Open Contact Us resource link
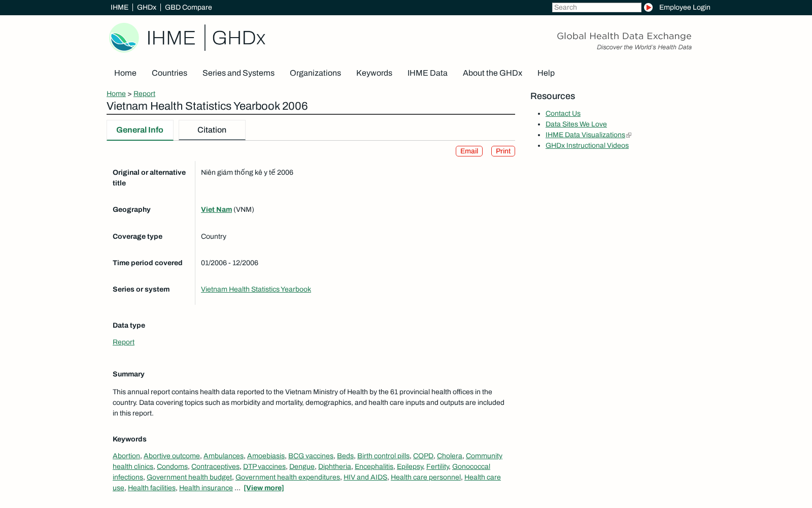The height and width of the screenshot is (508, 812). pyautogui.click(x=563, y=114)
